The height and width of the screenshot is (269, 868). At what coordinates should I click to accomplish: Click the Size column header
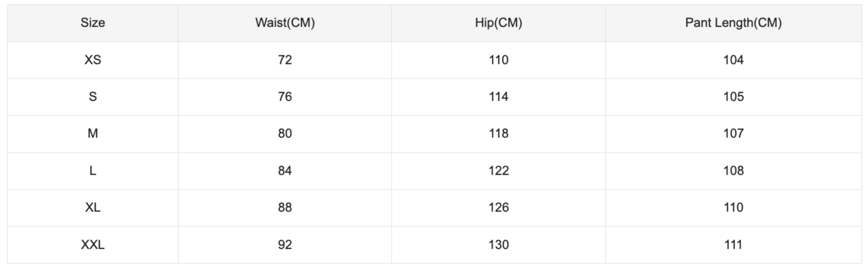click(93, 23)
